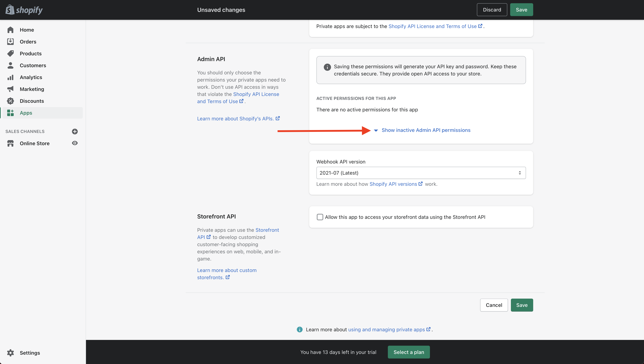The height and width of the screenshot is (364, 644).
Task: Click the Orders inbox icon
Action: click(x=10, y=42)
